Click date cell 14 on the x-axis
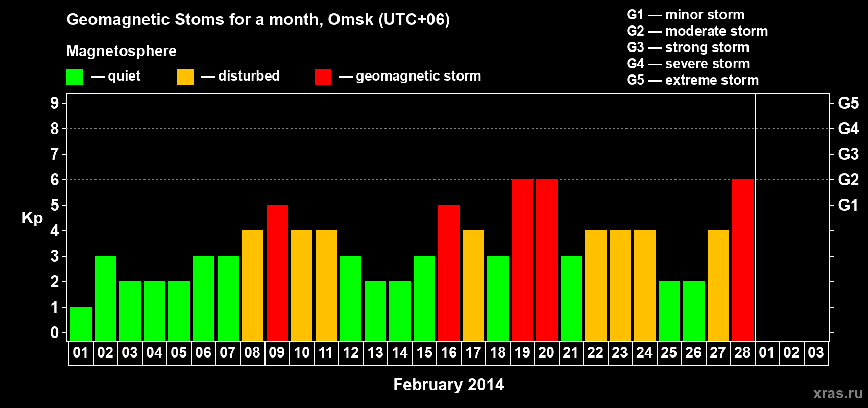868x408 pixels. click(x=400, y=353)
